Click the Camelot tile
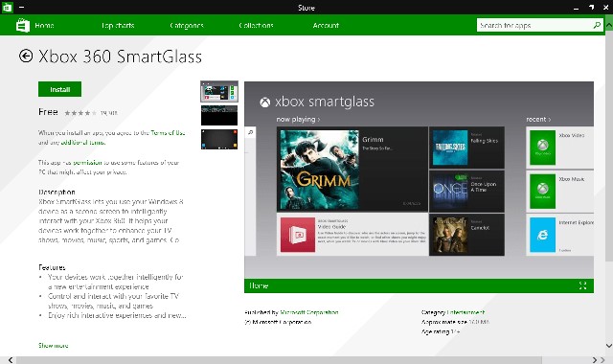 (x=466, y=235)
